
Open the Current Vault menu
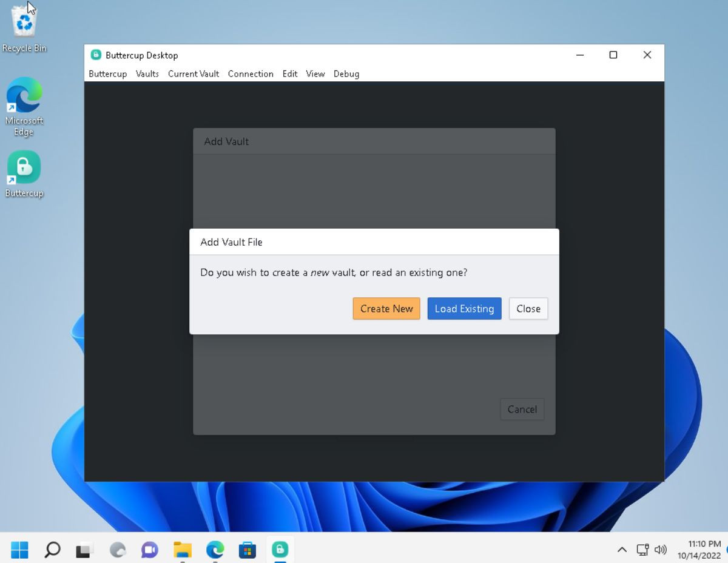(194, 73)
